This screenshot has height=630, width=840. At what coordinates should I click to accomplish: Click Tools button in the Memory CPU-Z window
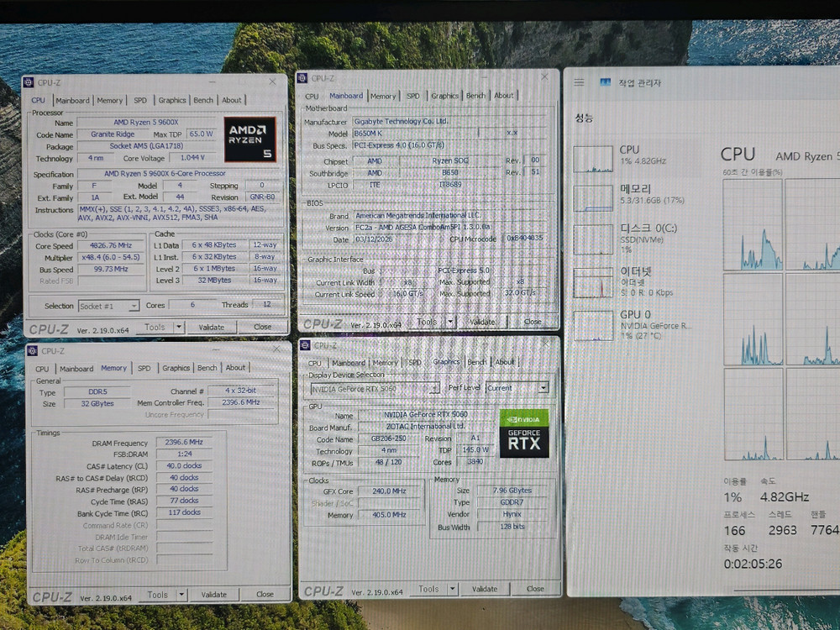(x=158, y=595)
